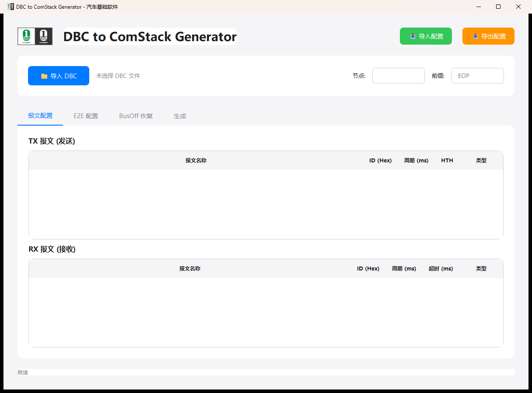This screenshot has width=532, height=393.
Task: Maximize the application window
Action: pyautogui.click(x=498, y=7)
